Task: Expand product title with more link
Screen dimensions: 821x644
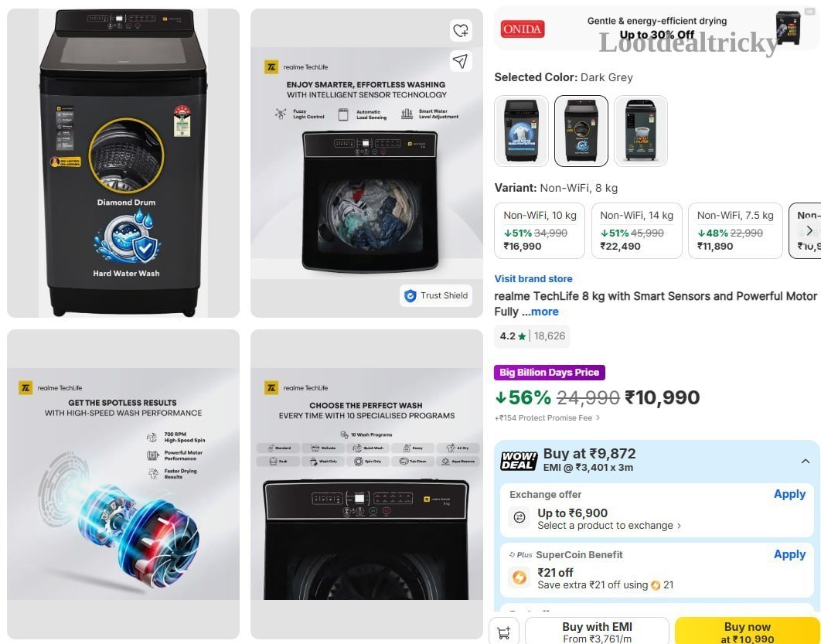Action: coord(544,312)
